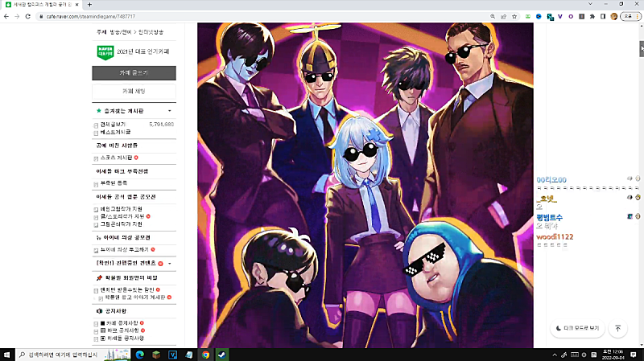Click the Chrome profile avatar
Screen dimensions: 644x361
(614, 16)
